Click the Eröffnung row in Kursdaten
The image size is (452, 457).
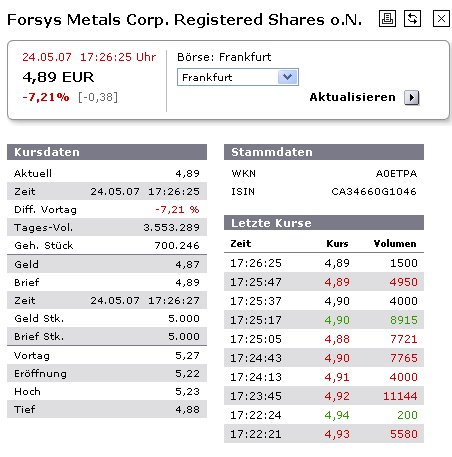pos(107,373)
